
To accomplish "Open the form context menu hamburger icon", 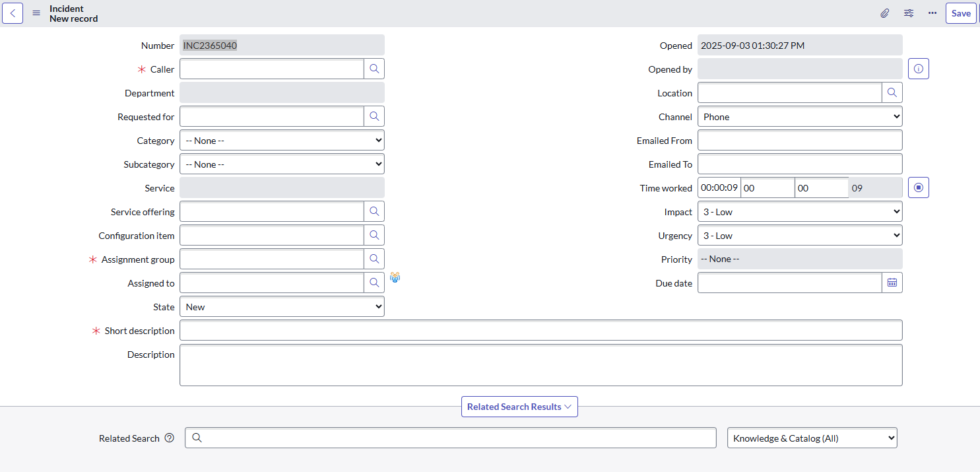I will tap(36, 13).
